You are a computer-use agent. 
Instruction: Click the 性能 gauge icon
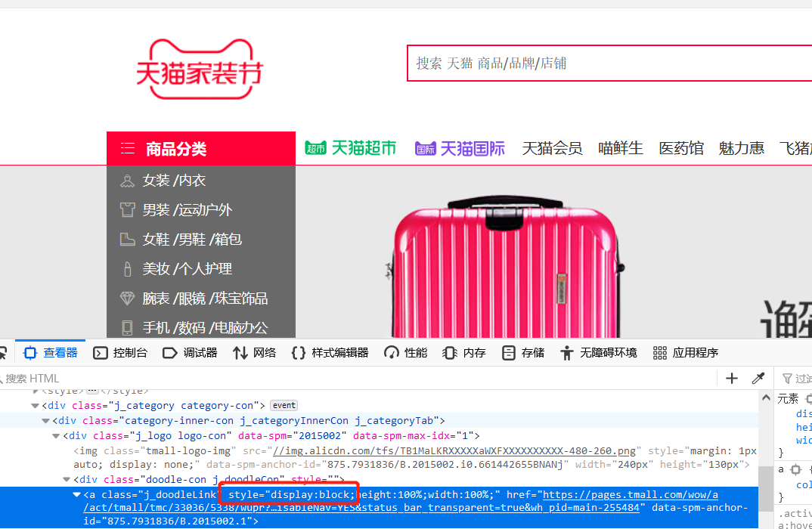click(391, 353)
